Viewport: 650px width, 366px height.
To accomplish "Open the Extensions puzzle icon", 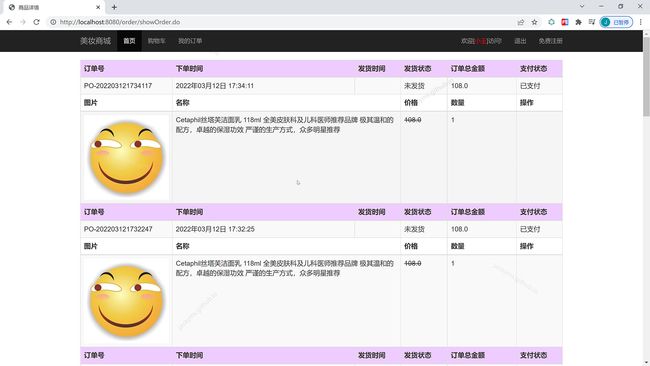I will (578, 22).
